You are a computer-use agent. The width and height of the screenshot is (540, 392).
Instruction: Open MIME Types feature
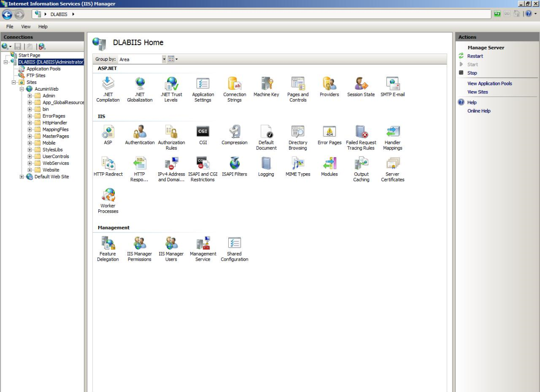[298, 167]
